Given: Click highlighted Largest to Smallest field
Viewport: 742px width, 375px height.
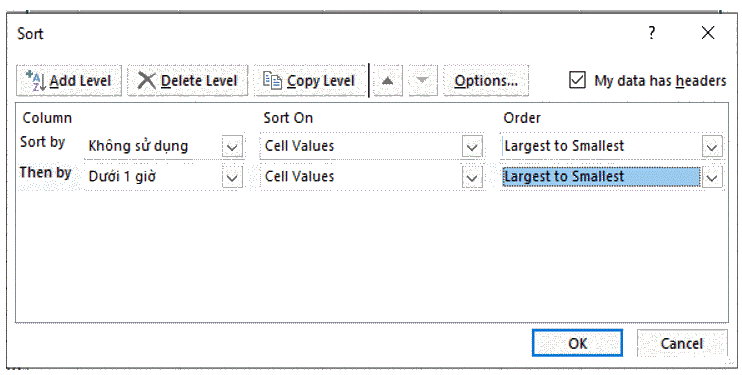Looking at the screenshot, I should [x=601, y=177].
